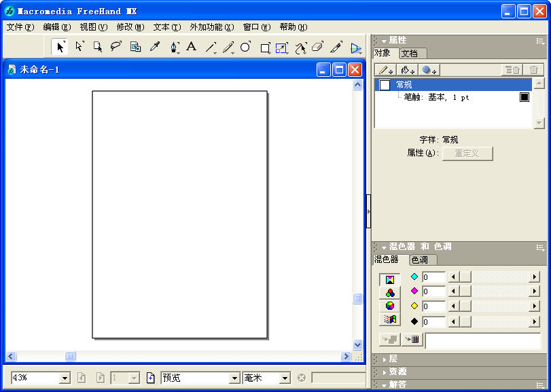Select the Pointer tool
The width and height of the screenshot is (551, 392).
[60, 47]
